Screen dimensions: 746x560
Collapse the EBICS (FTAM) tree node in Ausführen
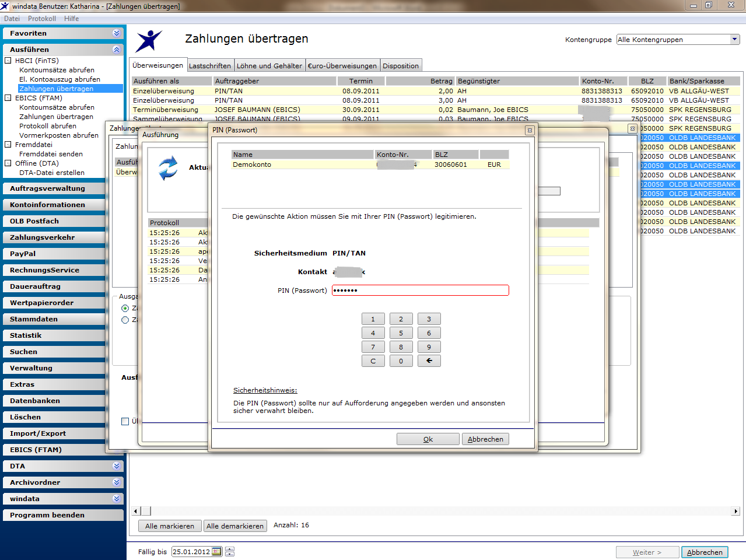point(8,98)
